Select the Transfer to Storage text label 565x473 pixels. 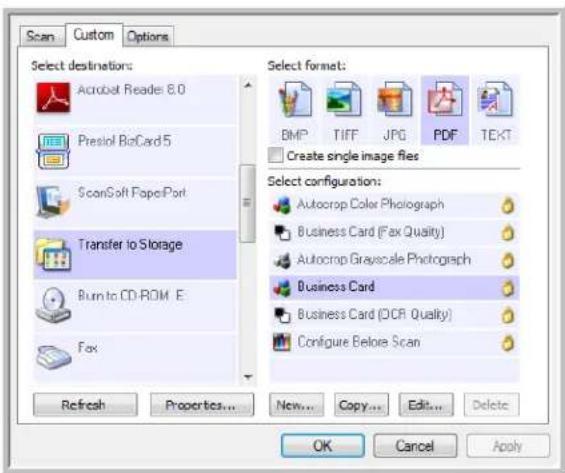pyautogui.click(x=130, y=245)
